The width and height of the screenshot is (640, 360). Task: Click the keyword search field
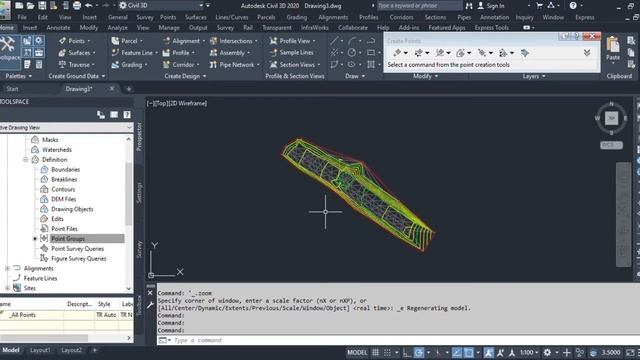point(420,5)
